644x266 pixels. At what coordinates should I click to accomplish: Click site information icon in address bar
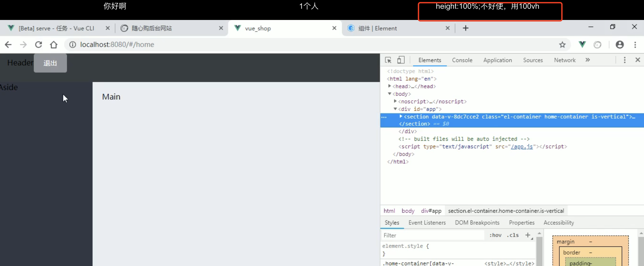pos(73,45)
